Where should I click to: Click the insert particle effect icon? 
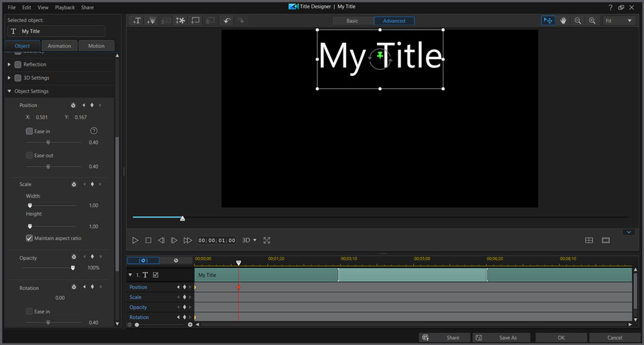click(x=180, y=21)
